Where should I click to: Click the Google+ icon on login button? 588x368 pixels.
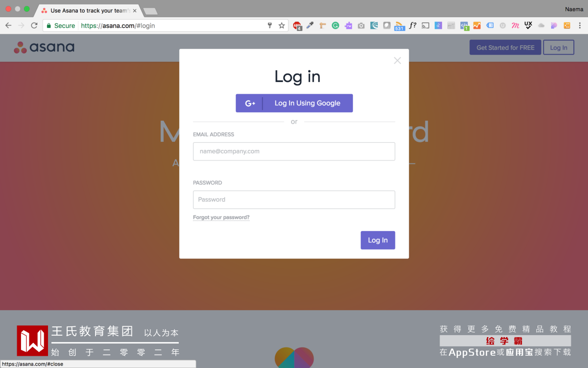[250, 103]
